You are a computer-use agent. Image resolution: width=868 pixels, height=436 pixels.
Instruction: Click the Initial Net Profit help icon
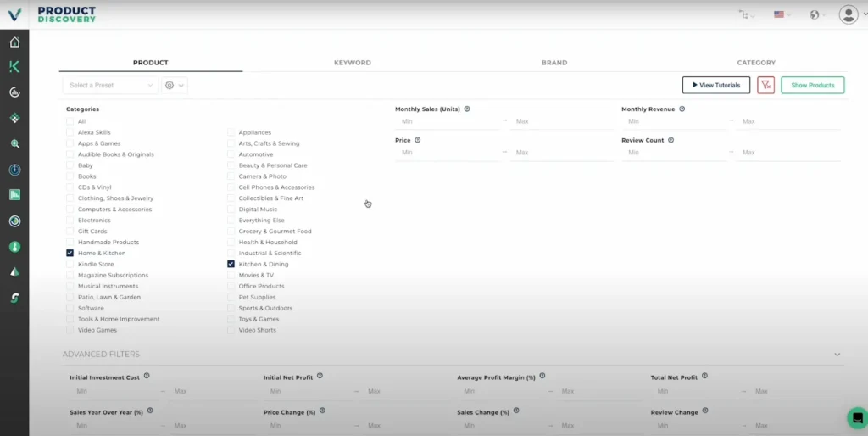pos(320,376)
